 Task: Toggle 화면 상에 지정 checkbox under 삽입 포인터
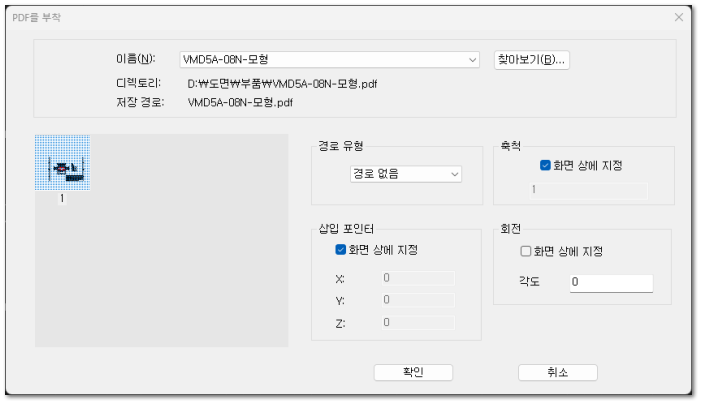coord(341,249)
